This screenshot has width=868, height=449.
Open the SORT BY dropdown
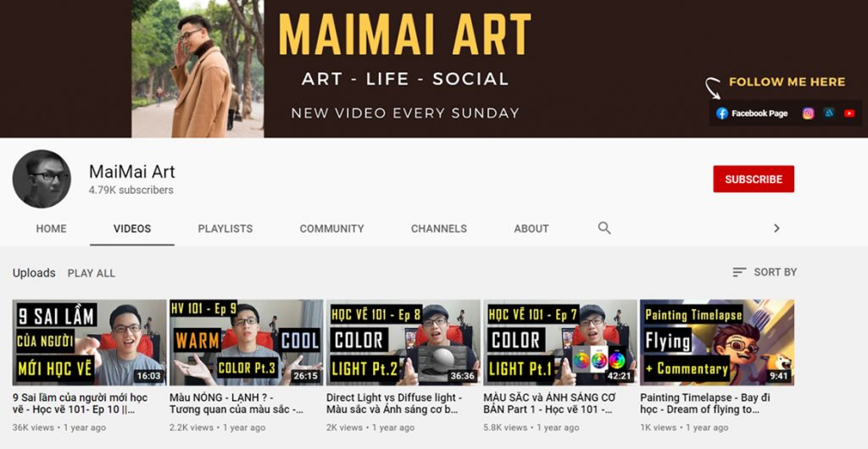click(765, 272)
